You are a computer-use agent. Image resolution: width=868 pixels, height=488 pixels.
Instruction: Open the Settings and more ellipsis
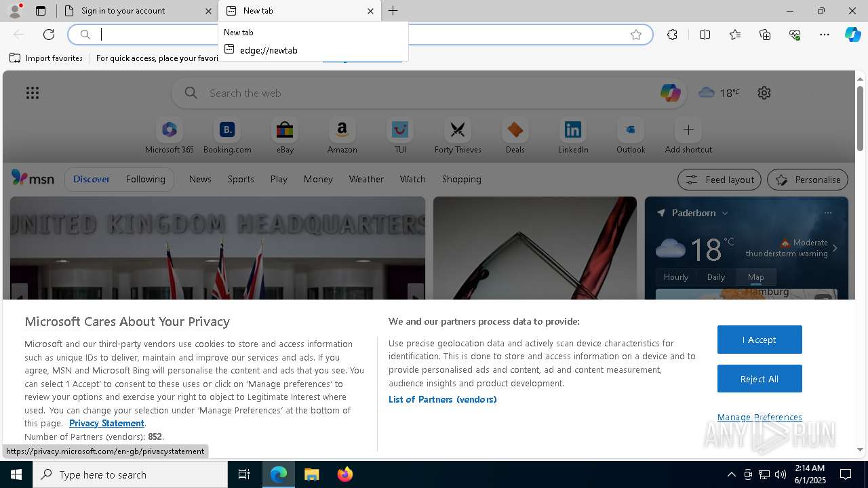click(x=825, y=35)
